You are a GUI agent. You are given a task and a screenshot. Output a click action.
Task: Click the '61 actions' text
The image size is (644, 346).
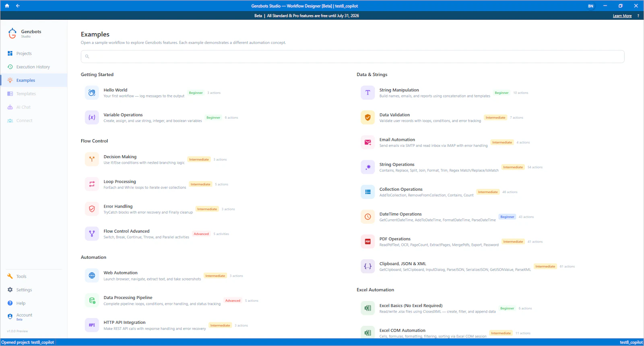(x=567, y=266)
